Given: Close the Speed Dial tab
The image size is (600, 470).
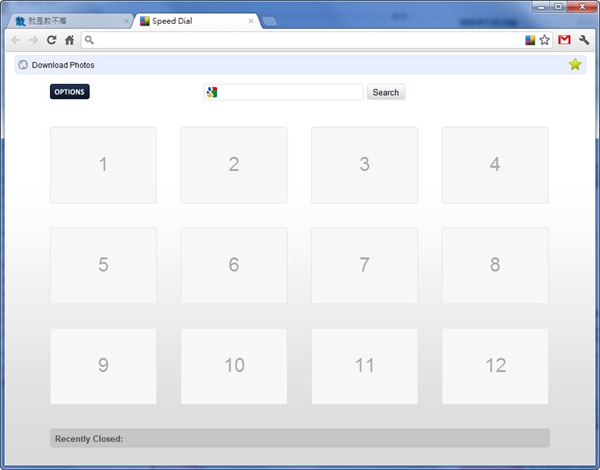Looking at the screenshot, I should click(251, 21).
